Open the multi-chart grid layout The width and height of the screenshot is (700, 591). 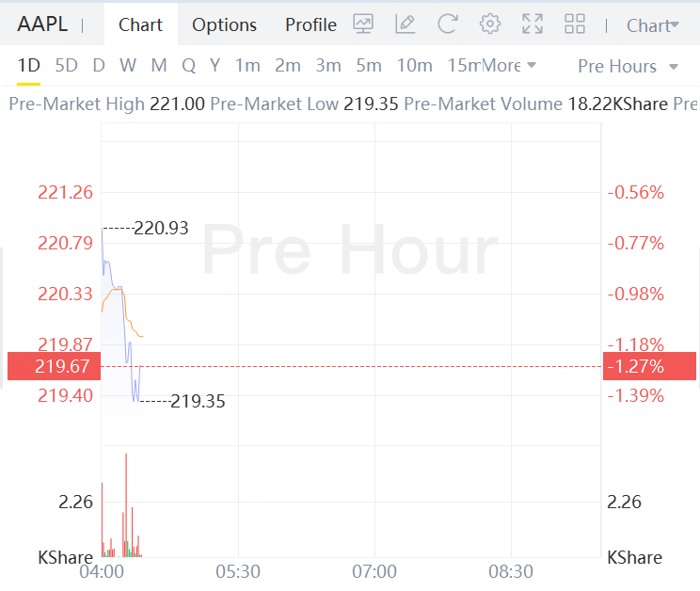coord(575,24)
